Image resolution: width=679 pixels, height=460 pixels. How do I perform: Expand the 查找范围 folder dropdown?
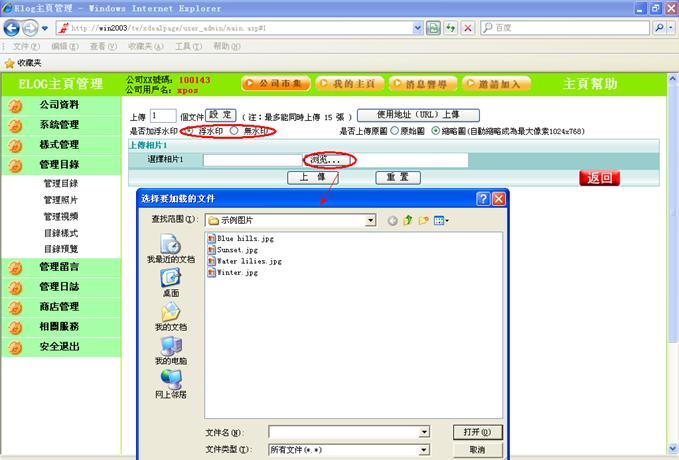pos(370,220)
